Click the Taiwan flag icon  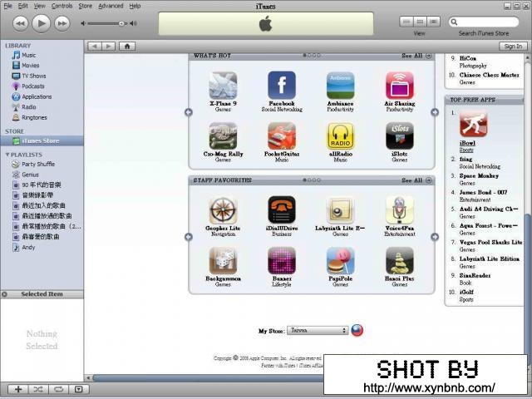357,330
